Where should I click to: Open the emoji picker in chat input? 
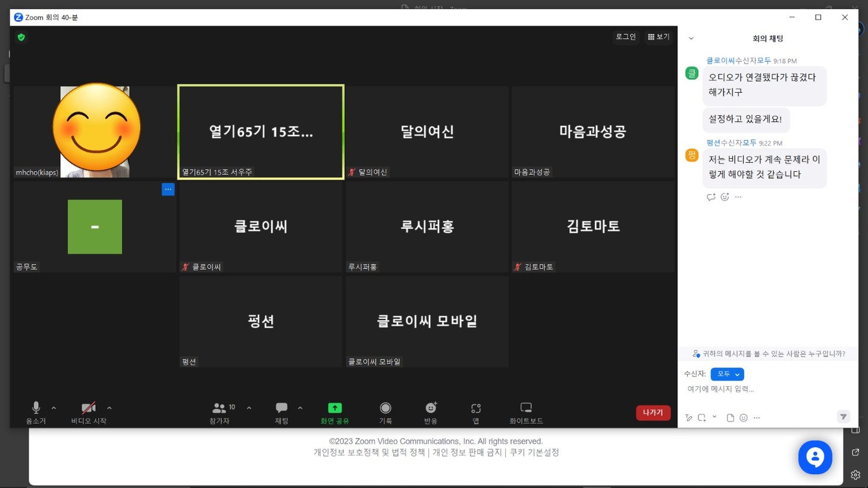[744, 418]
